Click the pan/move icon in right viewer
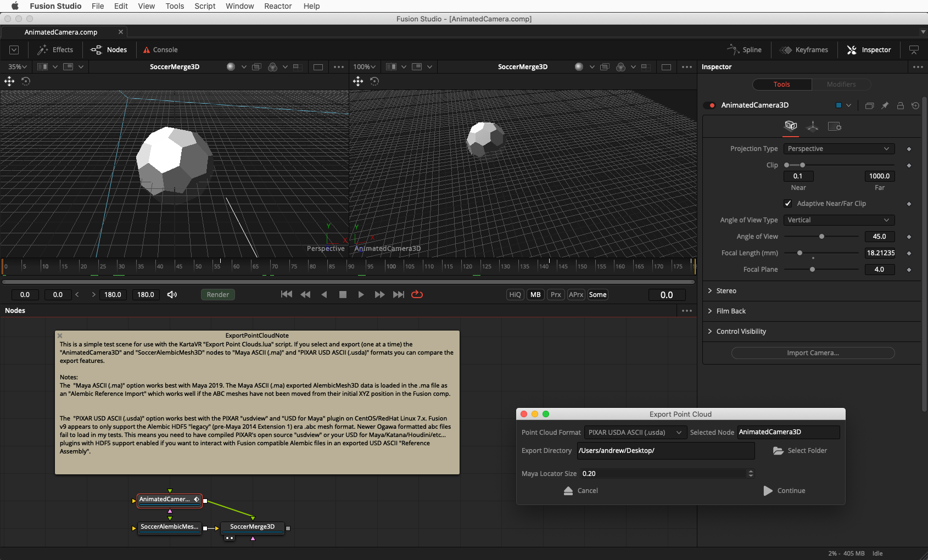The height and width of the screenshot is (560, 928). (x=358, y=81)
